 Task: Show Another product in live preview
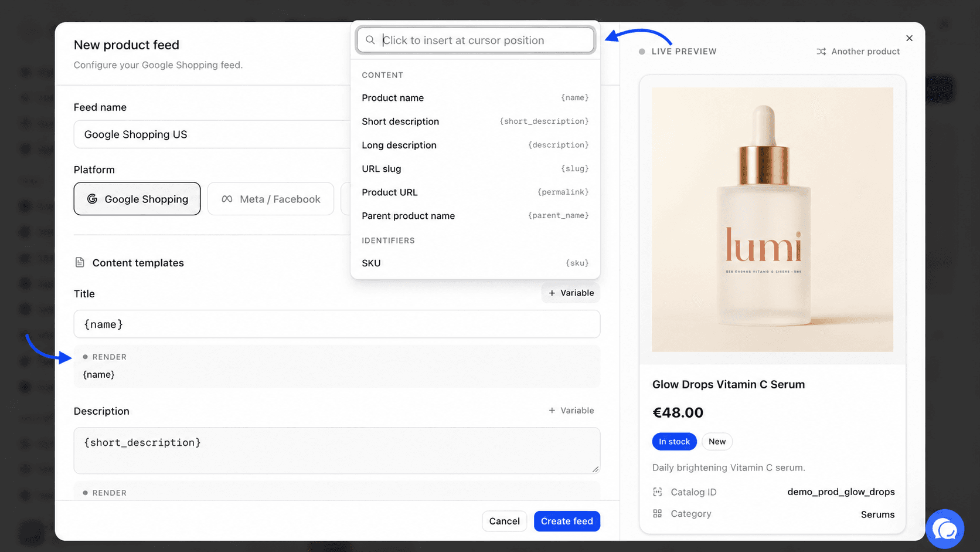pyautogui.click(x=858, y=52)
